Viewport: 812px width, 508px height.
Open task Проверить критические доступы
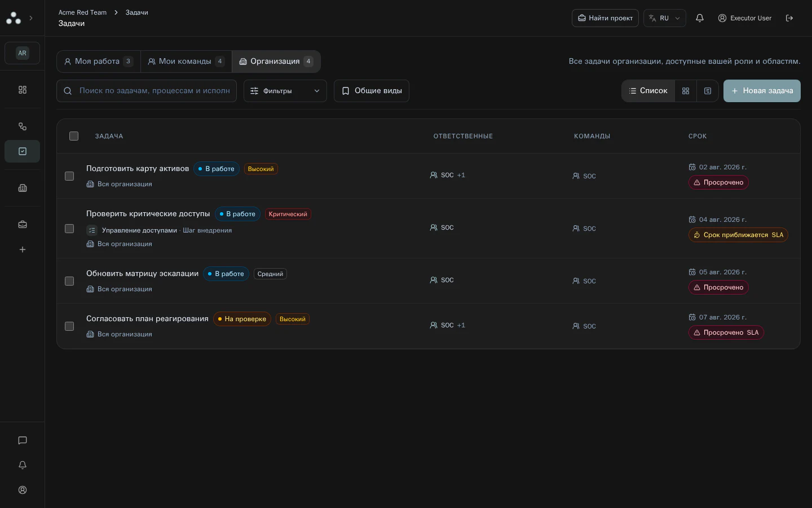pos(148,214)
